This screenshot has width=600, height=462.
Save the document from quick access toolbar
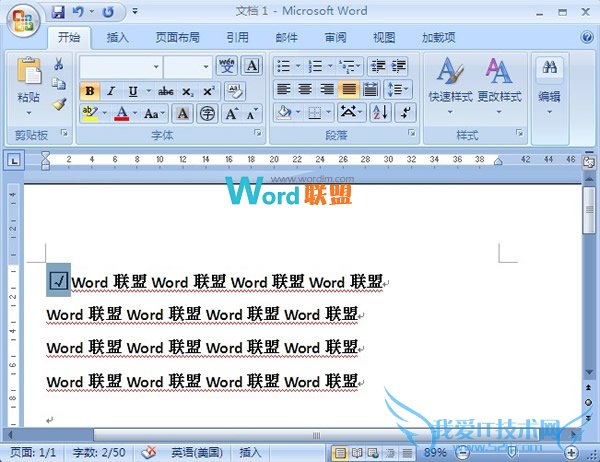[58, 12]
